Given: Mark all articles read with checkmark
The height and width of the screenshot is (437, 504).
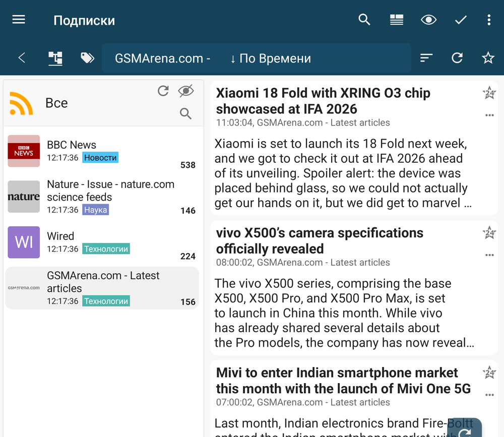Looking at the screenshot, I should point(461,20).
